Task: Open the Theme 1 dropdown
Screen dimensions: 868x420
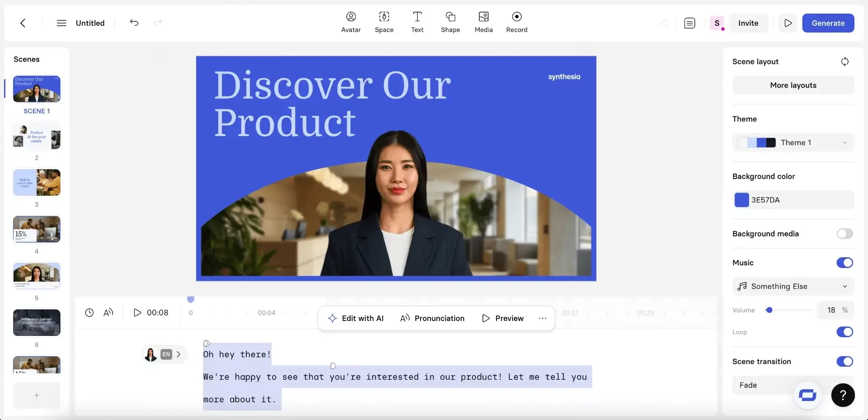Action: coord(793,143)
